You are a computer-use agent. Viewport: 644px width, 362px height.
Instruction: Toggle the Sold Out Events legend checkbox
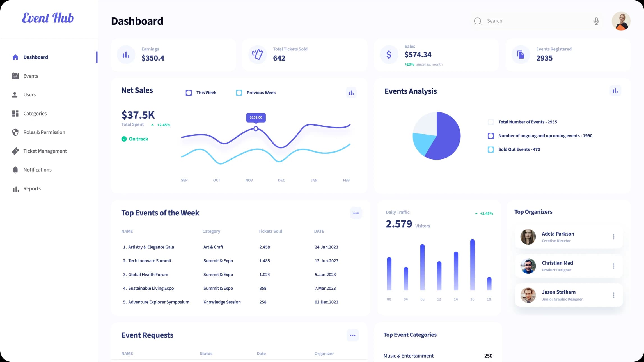pyautogui.click(x=491, y=149)
